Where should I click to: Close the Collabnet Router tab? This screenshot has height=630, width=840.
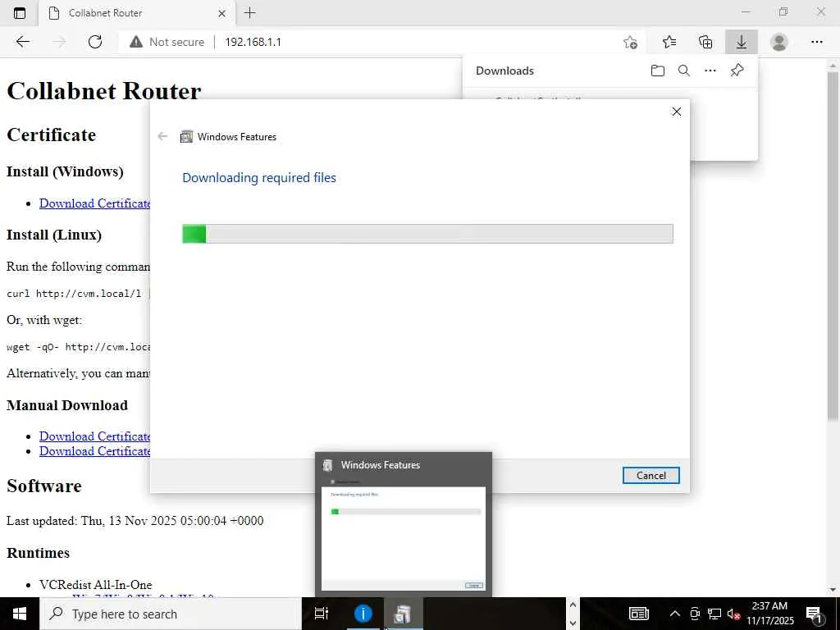(x=221, y=13)
